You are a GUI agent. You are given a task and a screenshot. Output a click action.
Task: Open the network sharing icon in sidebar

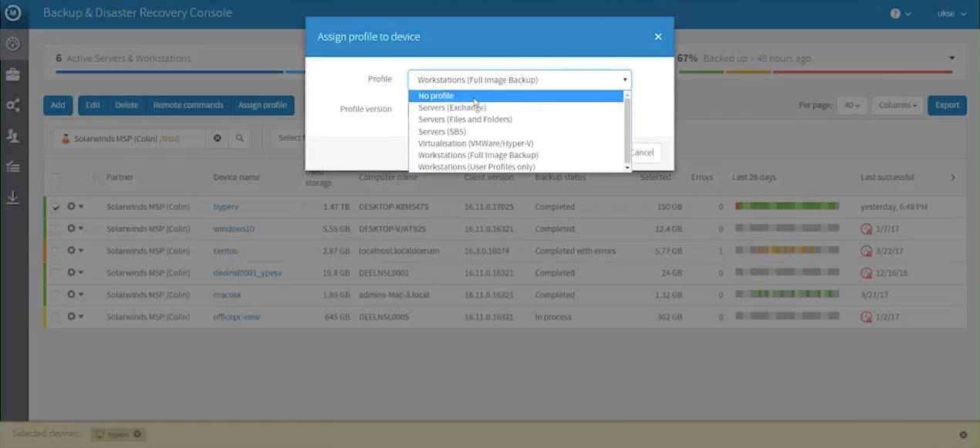(x=12, y=106)
